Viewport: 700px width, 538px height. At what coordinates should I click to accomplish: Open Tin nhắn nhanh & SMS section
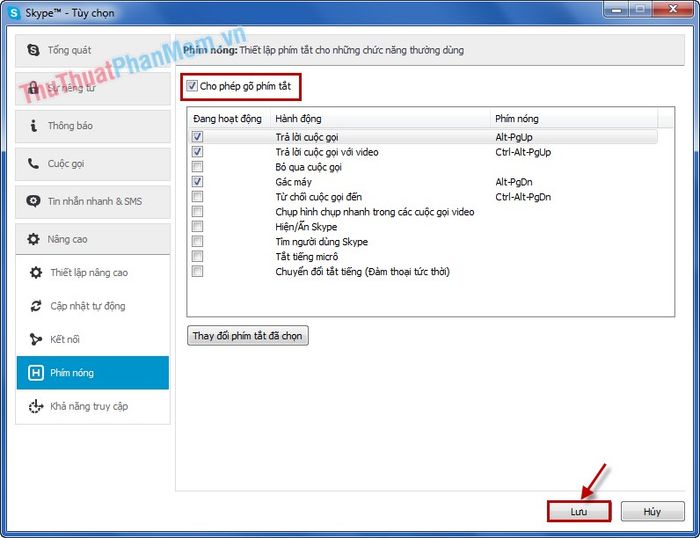(x=93, y=201)
